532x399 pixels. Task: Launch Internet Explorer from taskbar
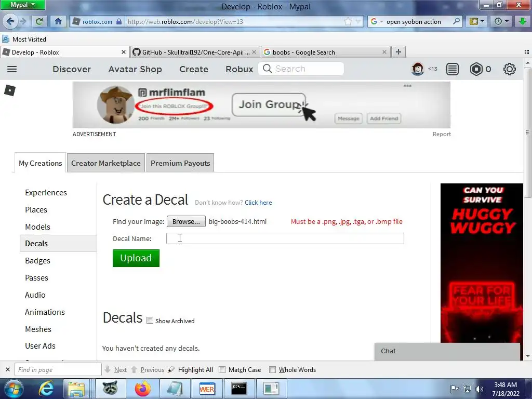(46, 389)
